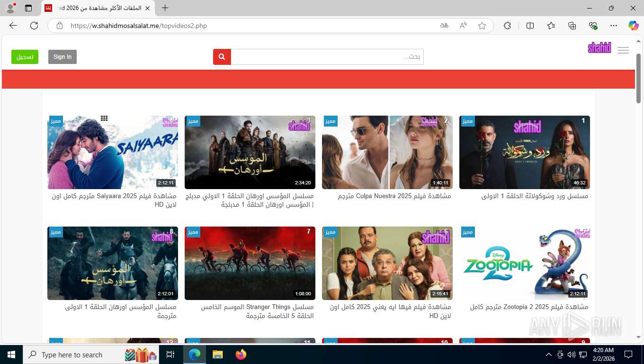The image size is (644, 364).
Task: Open the المؤسس اورهان الحلقة 1 مترجمة title link
Action: click(121, 311)
